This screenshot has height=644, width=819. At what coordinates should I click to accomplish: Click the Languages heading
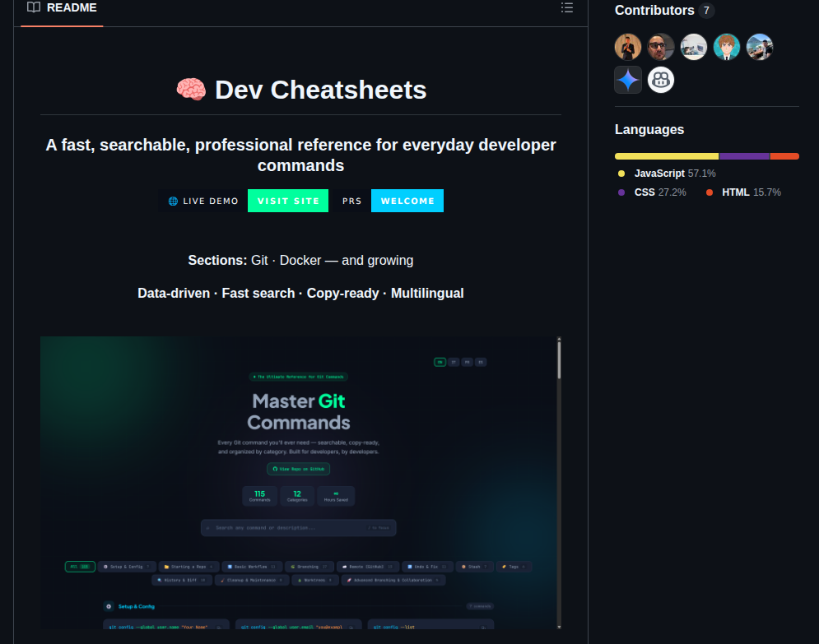[649, 129]
